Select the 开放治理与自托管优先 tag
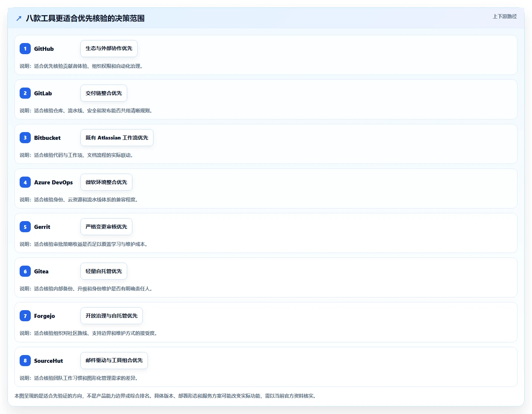Screen dimensions: 532x414 click(112, 316)
